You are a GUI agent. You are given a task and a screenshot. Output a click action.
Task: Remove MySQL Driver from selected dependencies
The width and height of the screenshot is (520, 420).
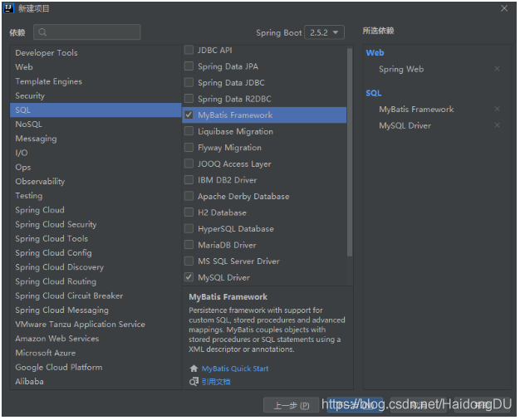pos(497,125)
